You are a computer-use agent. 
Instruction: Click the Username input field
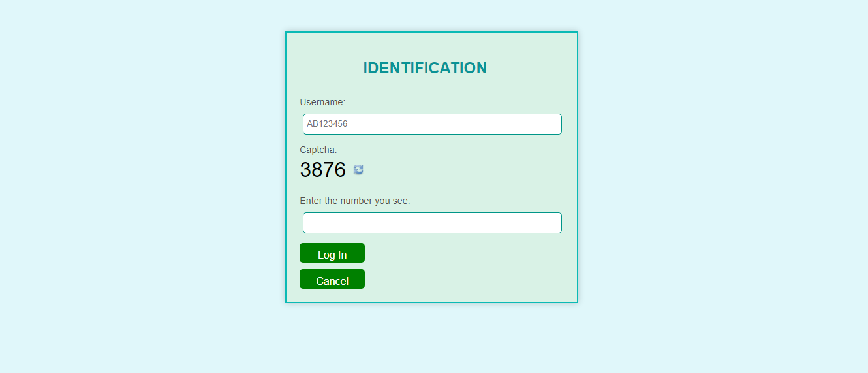[432, 124]
